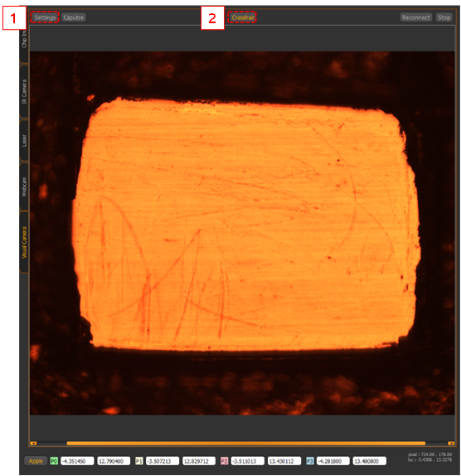The width and height of the screenshot is (461, 476).
Task: Click the right arrow of horizontal scrollbar
Action: 451,444
